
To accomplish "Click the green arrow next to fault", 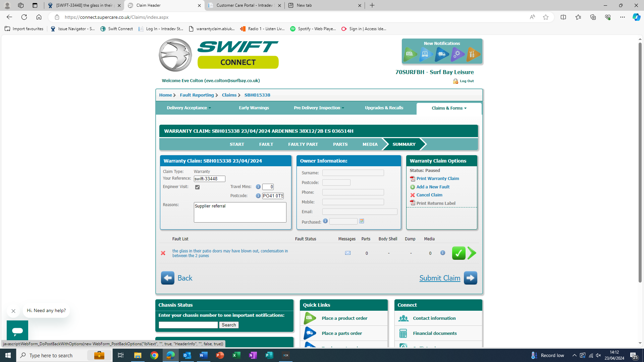I will 472,253.
